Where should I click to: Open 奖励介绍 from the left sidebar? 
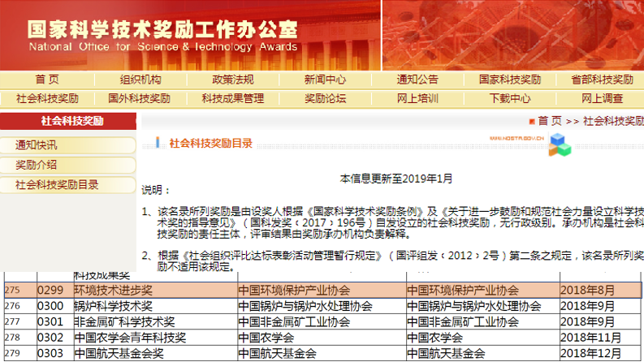click(x=37, y=165)
